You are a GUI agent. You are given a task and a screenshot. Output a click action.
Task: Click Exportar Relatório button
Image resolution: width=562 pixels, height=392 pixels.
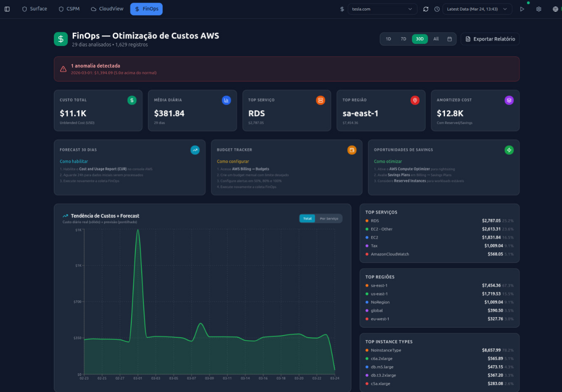coord(490,39)
